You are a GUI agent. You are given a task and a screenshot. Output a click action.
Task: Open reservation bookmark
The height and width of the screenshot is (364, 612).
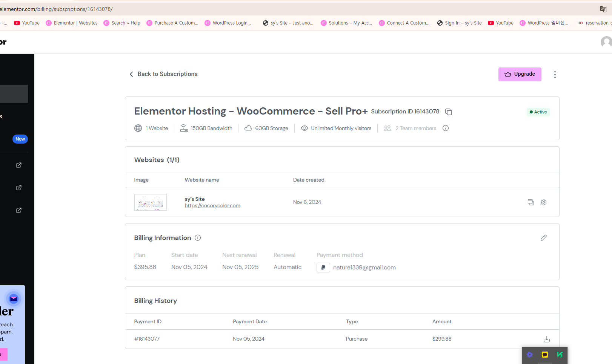(595, 23)
